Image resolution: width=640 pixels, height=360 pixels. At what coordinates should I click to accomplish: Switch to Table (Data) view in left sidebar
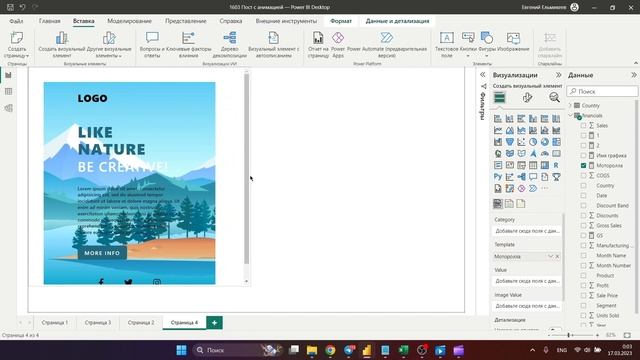click(x=8, y=91)
